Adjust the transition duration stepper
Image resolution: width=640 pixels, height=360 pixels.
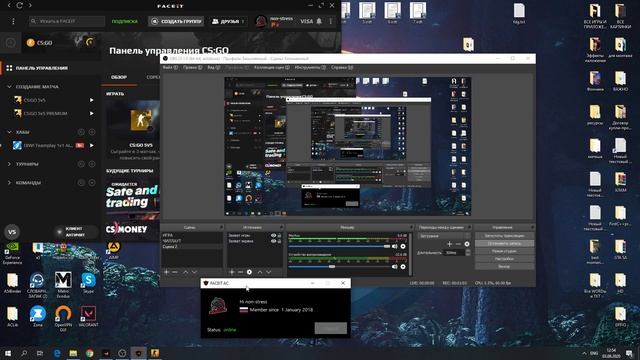468,253
